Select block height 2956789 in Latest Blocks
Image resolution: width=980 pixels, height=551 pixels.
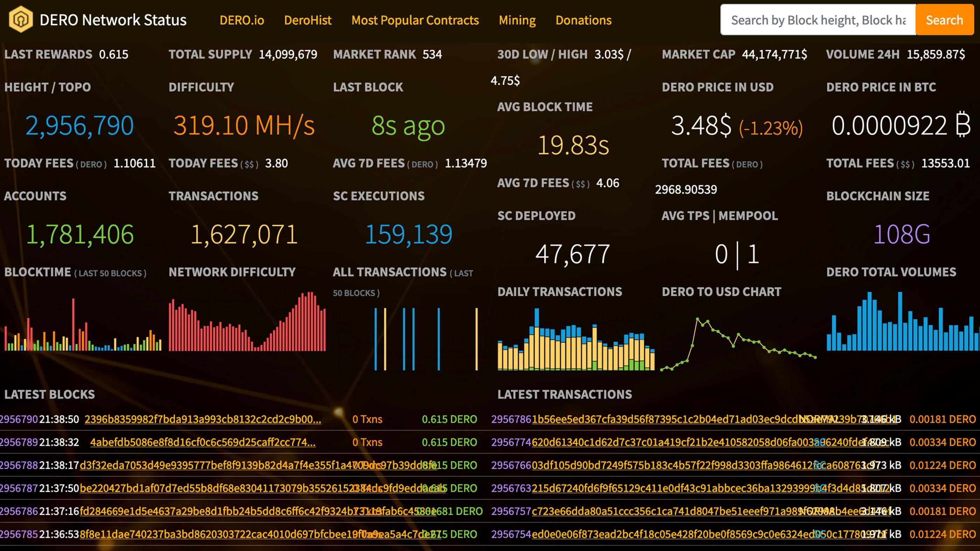coord(19,442)
